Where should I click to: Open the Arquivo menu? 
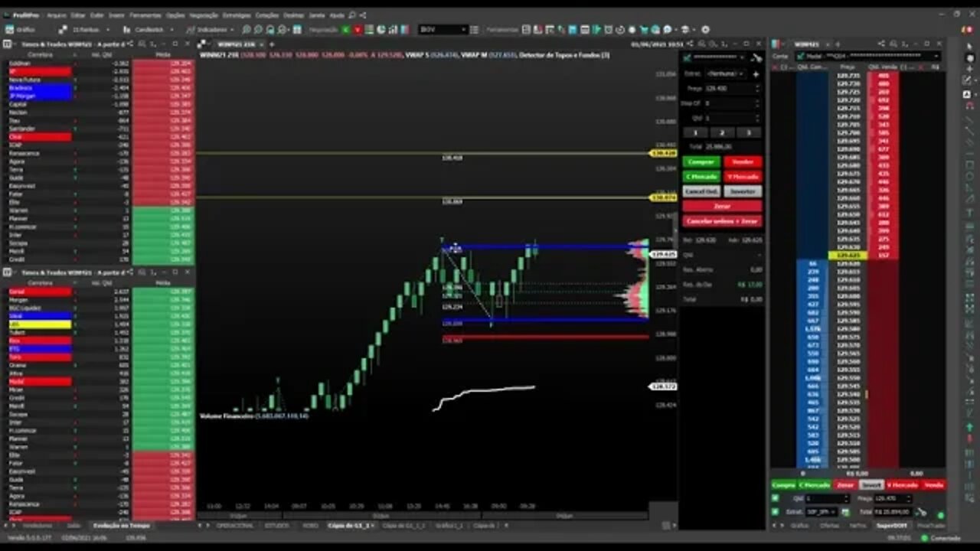coord(56,15)
